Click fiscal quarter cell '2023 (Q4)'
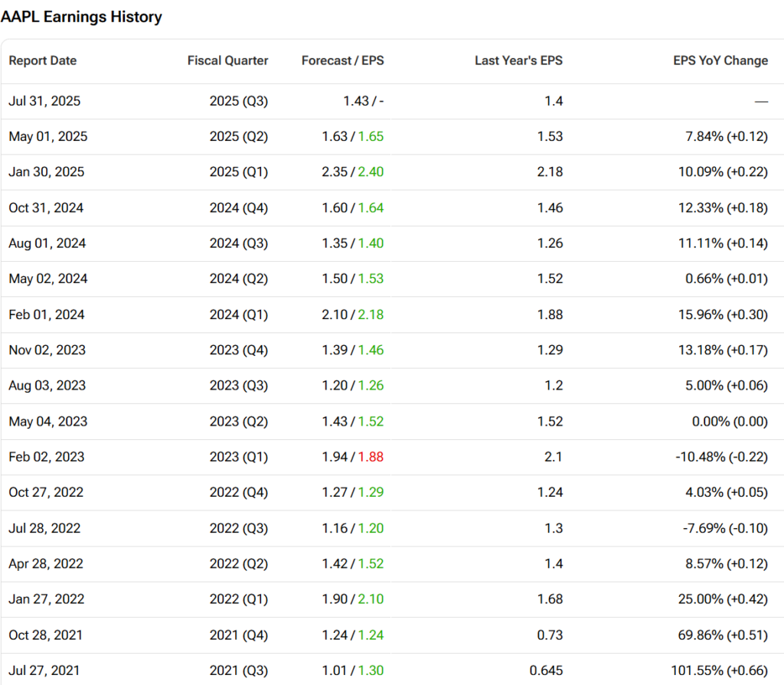This screenshot has width=784, height=685. click(239, 350)
